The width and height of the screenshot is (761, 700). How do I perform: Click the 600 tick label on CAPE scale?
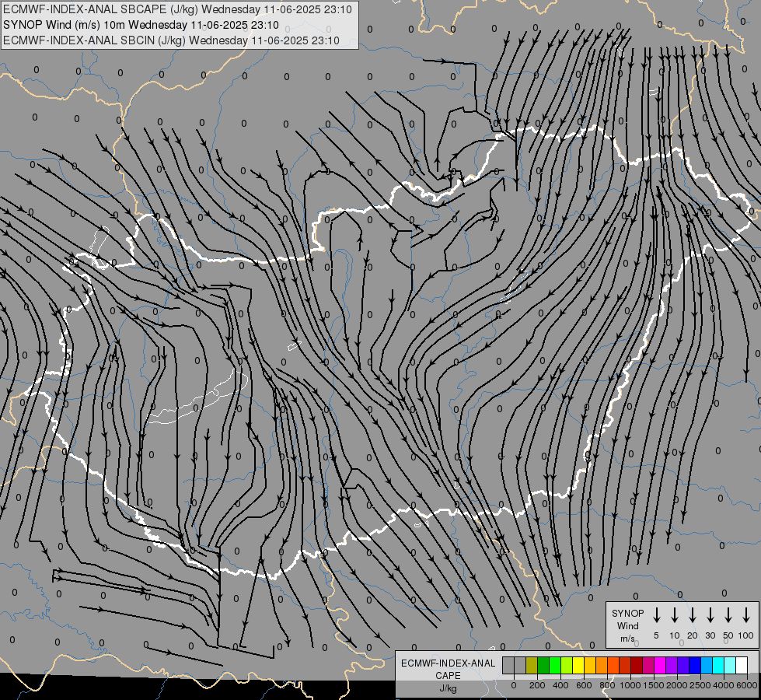tap(584, 685)
